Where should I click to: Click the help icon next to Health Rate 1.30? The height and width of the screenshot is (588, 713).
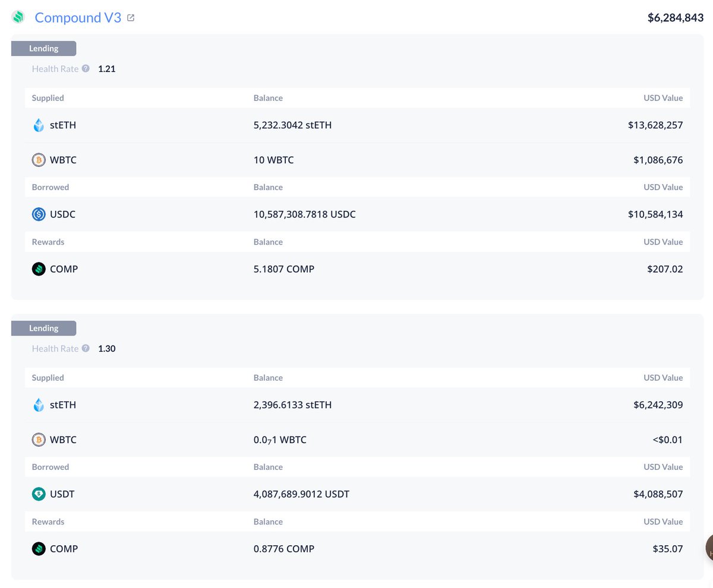pyautogui.click(x=86, y=348)
